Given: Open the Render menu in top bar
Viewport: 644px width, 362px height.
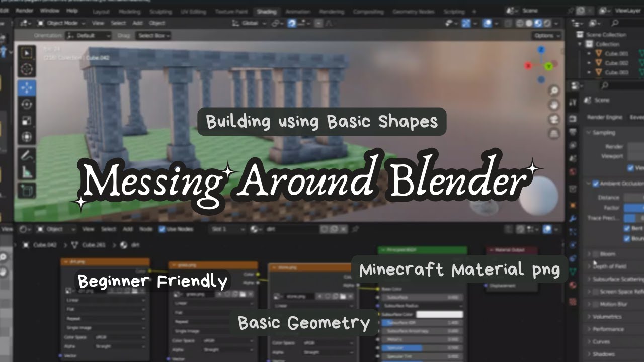Looking at the screenshot, I should pyautogui.click(x=25, y=10).
